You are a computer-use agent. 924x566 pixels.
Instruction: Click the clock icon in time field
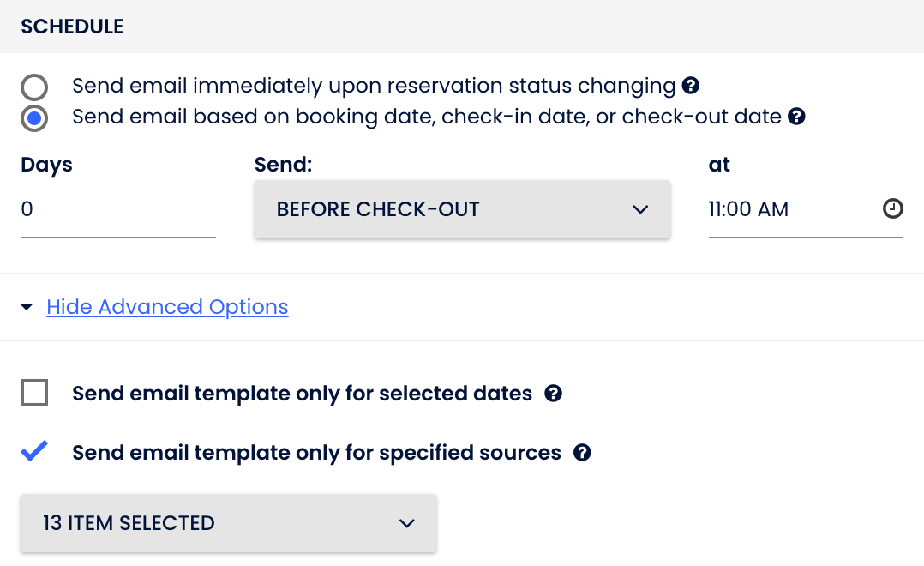click(x=892, y=208)
